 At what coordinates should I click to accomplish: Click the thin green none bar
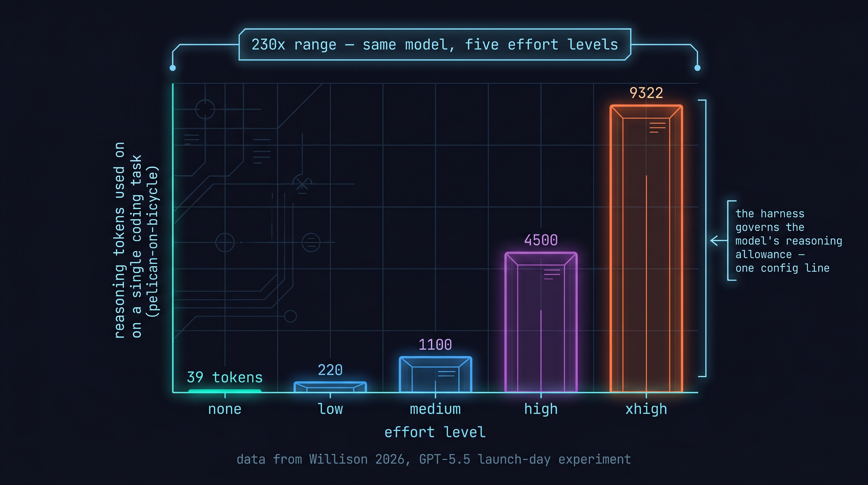tap(225, 391)
